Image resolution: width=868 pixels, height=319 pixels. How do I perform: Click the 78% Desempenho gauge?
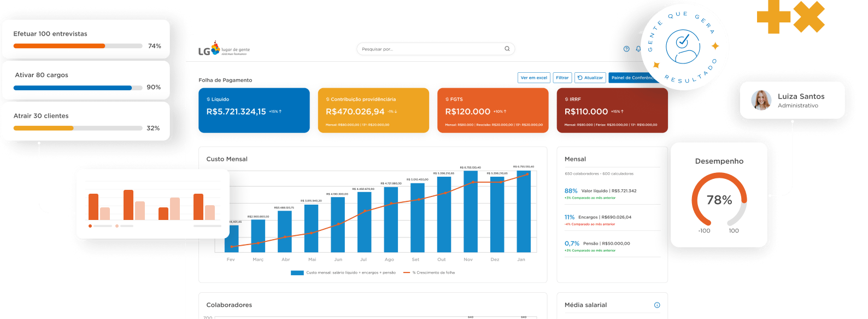tap(719, 200)
